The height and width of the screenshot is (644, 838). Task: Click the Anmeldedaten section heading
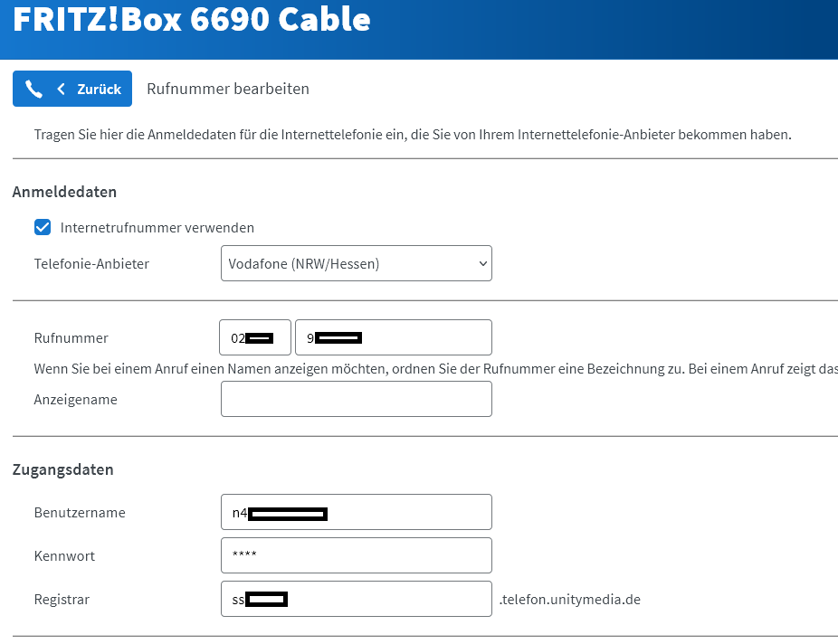pyautogui.click(x=64, y=192)
